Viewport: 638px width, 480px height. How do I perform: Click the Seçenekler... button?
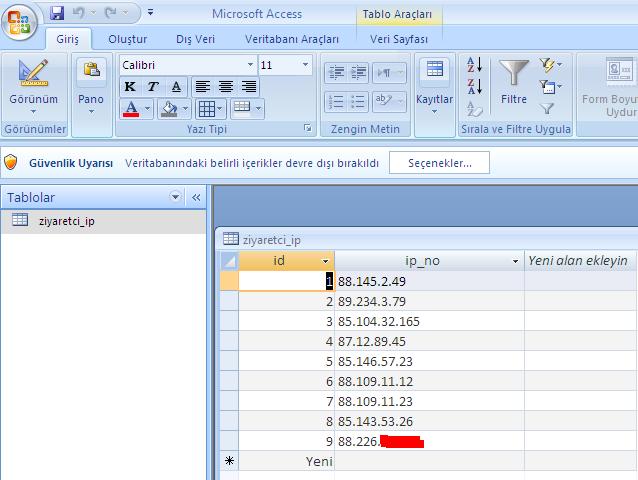(x=439, y=163)
